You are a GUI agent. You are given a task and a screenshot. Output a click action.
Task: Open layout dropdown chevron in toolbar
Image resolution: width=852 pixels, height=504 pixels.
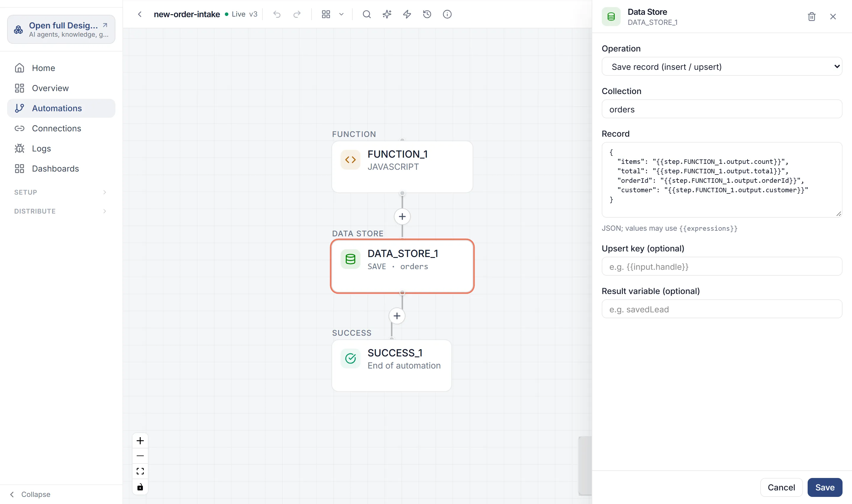pyautogui.click(x=341, y=14)
